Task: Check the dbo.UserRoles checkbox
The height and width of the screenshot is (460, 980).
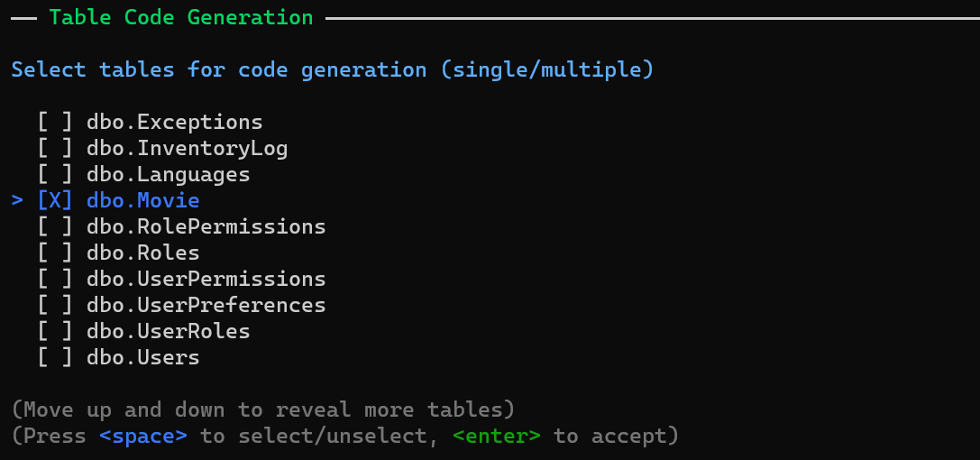Action: (x=55, y=331)
